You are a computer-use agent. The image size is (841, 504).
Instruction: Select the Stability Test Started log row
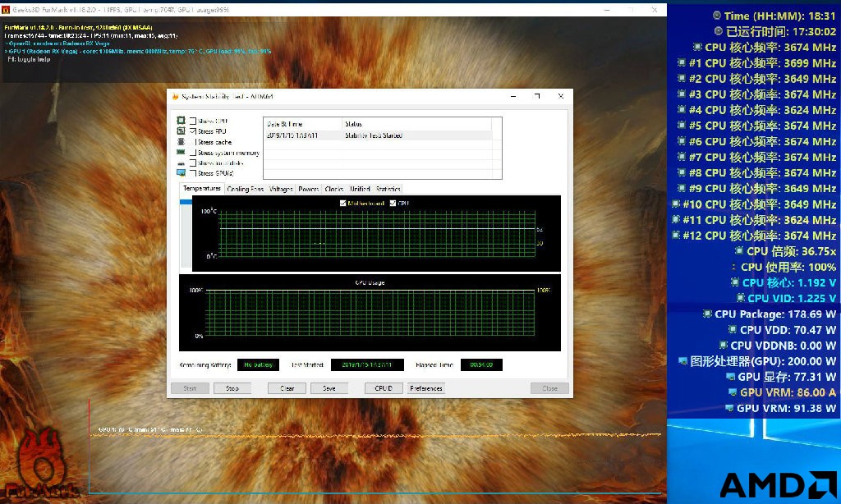click(378, 135)
